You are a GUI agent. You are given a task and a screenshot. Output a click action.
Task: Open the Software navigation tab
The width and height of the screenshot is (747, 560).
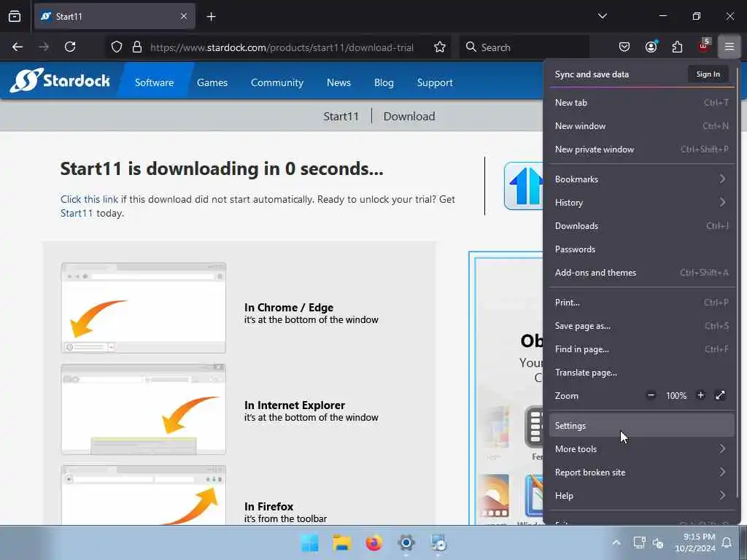tap(155, 82)
